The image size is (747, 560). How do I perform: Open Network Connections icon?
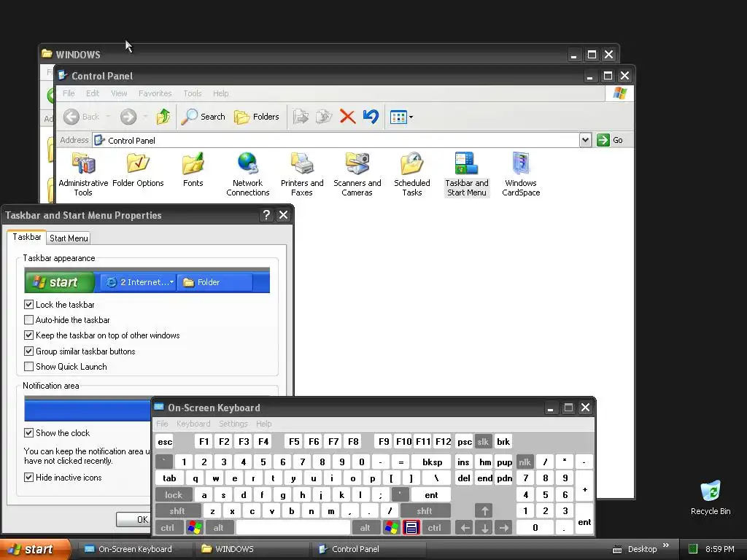pyautogui.click(x=248, y=174)
